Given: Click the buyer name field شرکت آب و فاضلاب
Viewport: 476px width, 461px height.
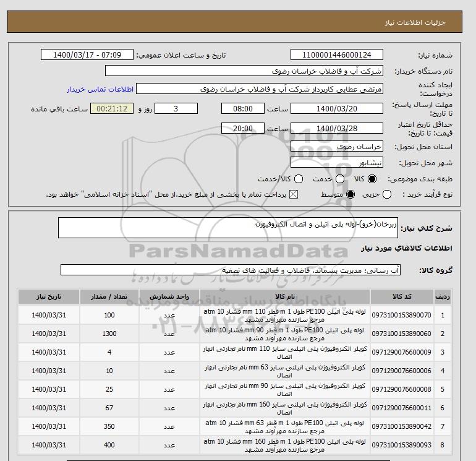Looking at the screenshot, I should (244, 71).
